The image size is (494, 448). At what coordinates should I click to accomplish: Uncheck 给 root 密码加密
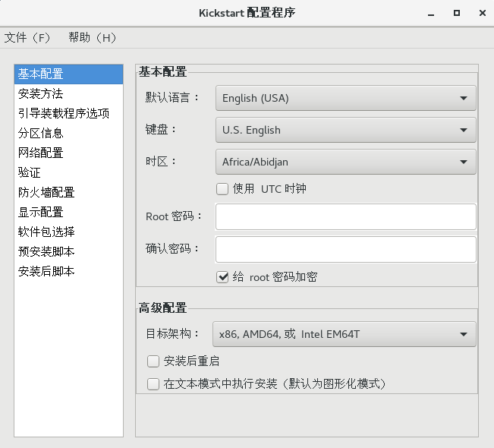tap(223, 277)
